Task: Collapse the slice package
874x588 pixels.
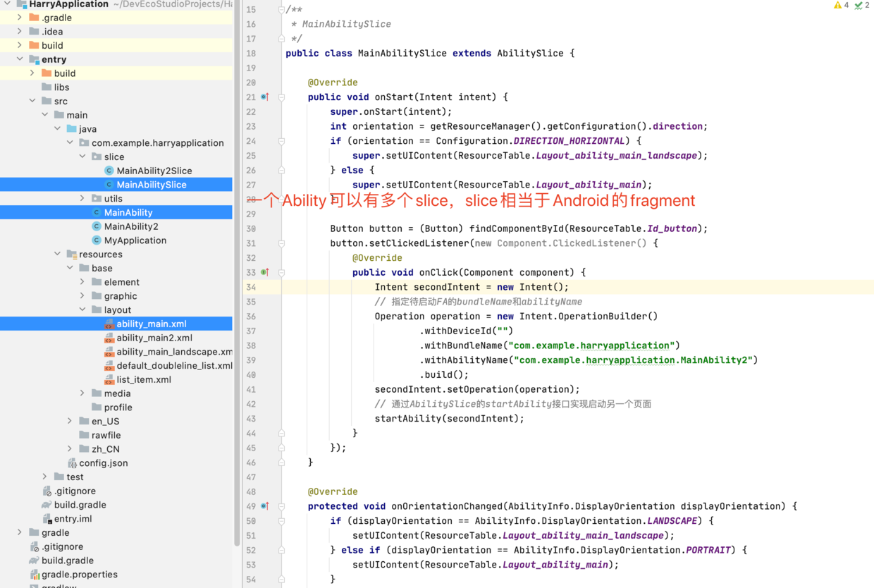Action: pos(82,157)
